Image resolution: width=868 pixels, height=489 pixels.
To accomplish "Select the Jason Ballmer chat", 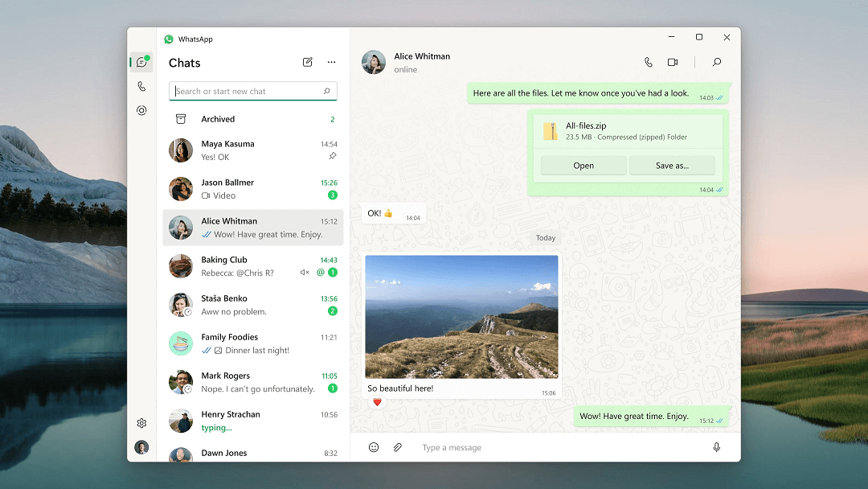I will 252,189.
